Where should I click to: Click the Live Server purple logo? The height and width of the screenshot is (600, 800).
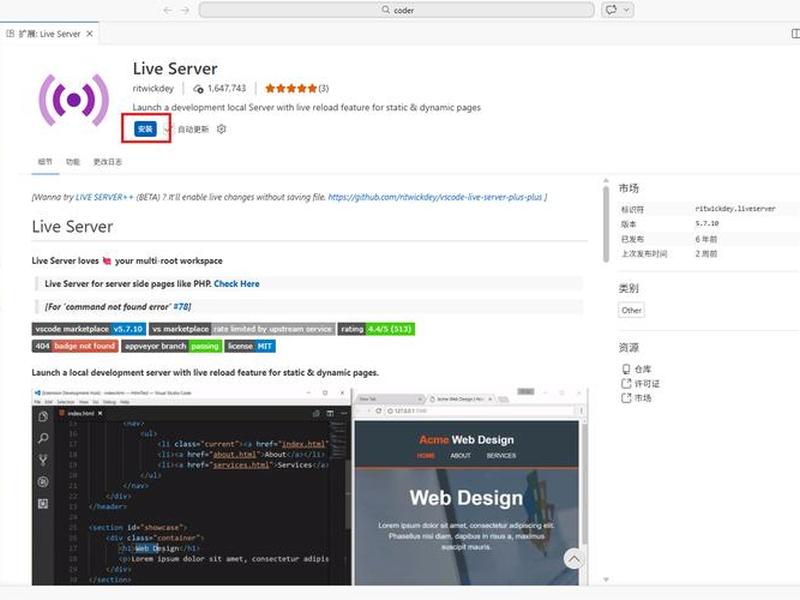[74, 100]
